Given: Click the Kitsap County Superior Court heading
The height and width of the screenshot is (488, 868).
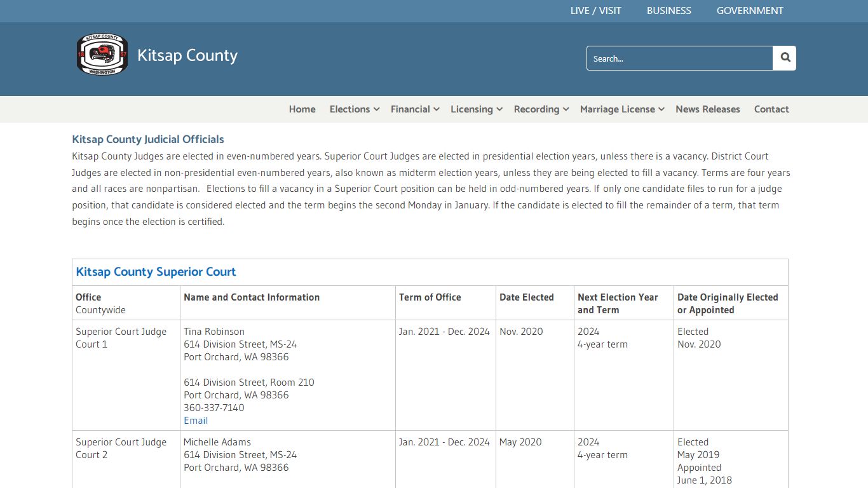Looking at the screenshot, I should coord(156,271).
